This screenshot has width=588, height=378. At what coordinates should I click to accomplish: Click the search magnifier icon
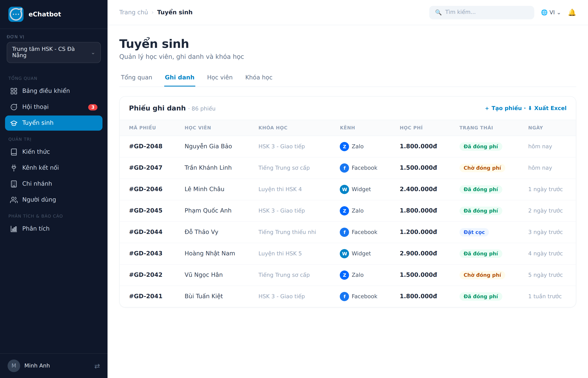pos(438,12)
